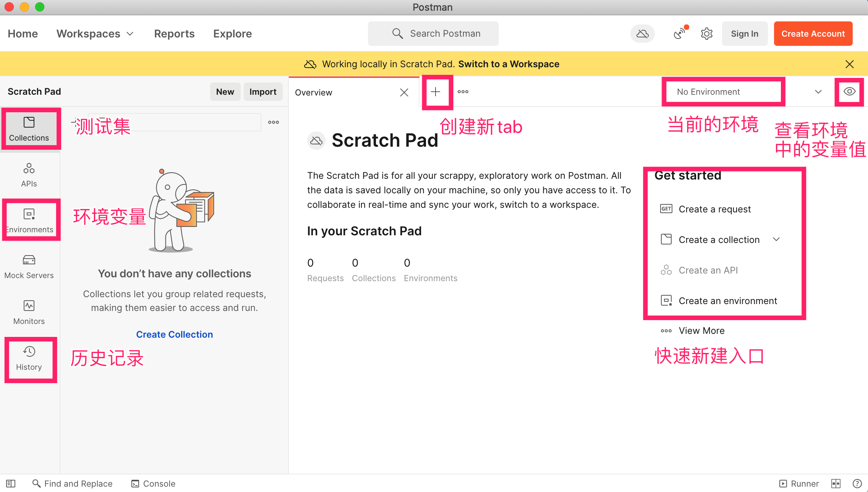Image resolution: width=868 pixels, height=492 pixels.
Task: Click the Collections count label in overview
Action: pos(374,278)
